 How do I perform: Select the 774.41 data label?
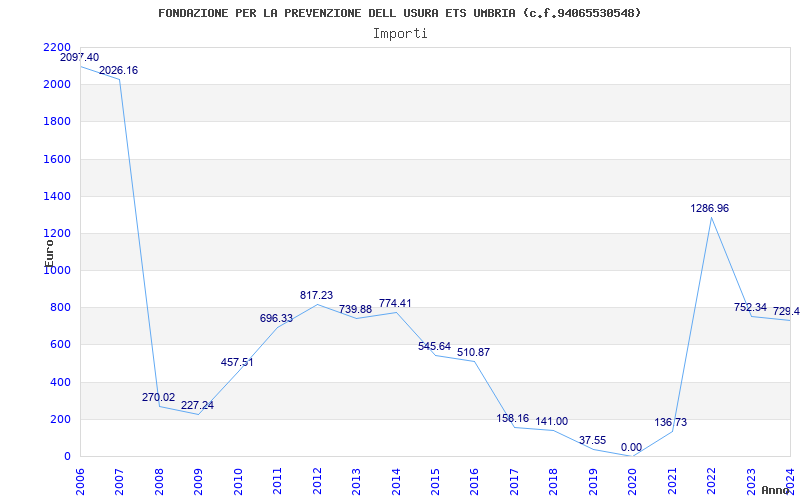pos(395,304)
